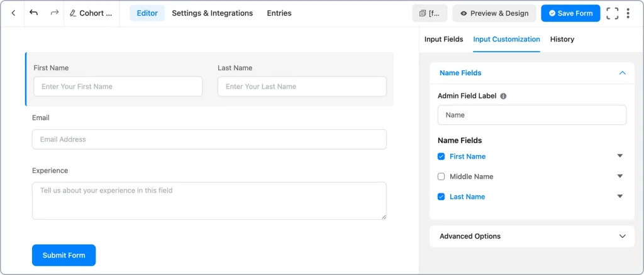This screenshot has height=275, width=644.
Task: Uncheck the First Name checkbox
Action: tap(441, 156)
